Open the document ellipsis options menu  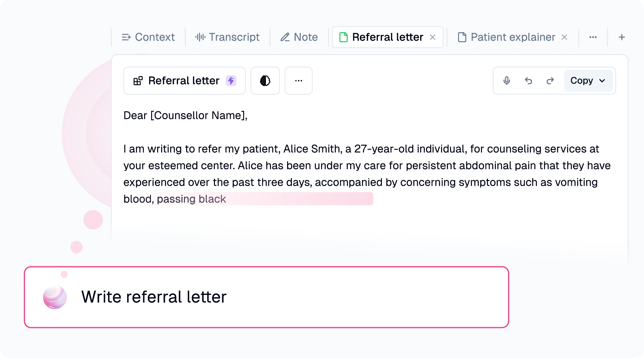coord(299,81)
